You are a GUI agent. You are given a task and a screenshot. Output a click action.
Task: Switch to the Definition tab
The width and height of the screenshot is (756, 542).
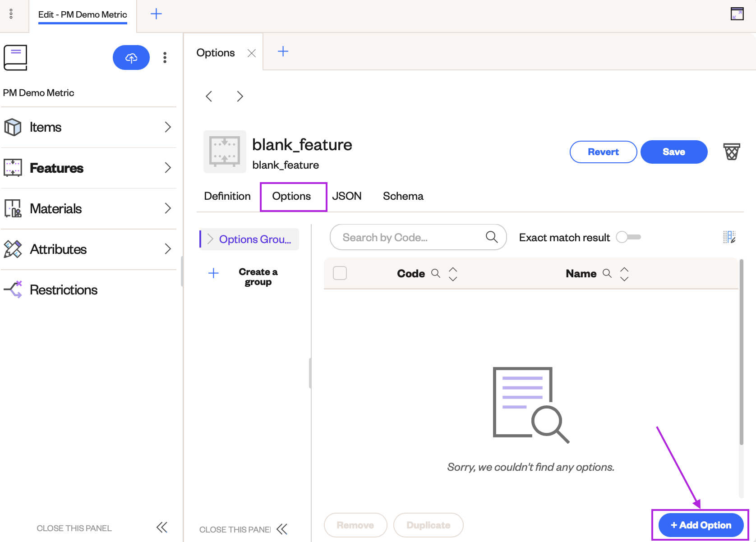(x=227, y=196)
